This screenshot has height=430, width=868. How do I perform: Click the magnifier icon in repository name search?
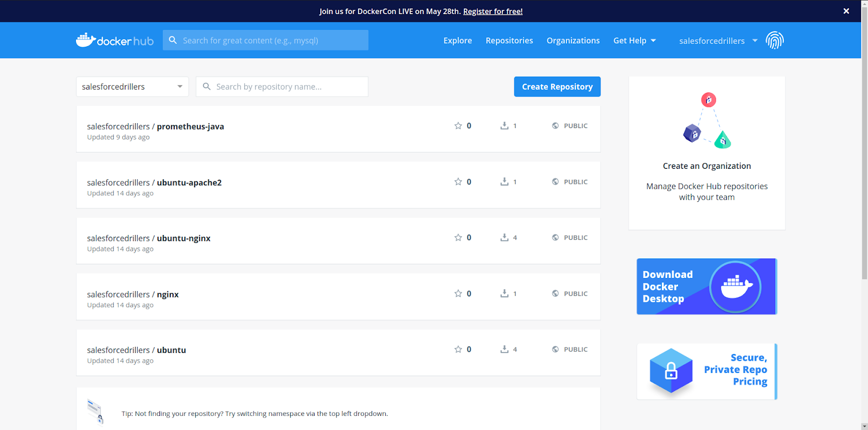(x=207, y=86)
